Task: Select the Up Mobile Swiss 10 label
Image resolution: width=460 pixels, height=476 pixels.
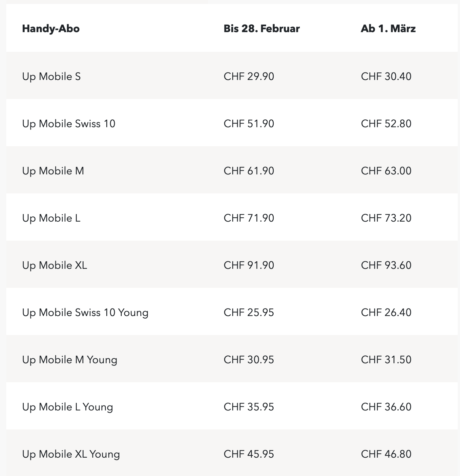Action: (x=69, y=124)
